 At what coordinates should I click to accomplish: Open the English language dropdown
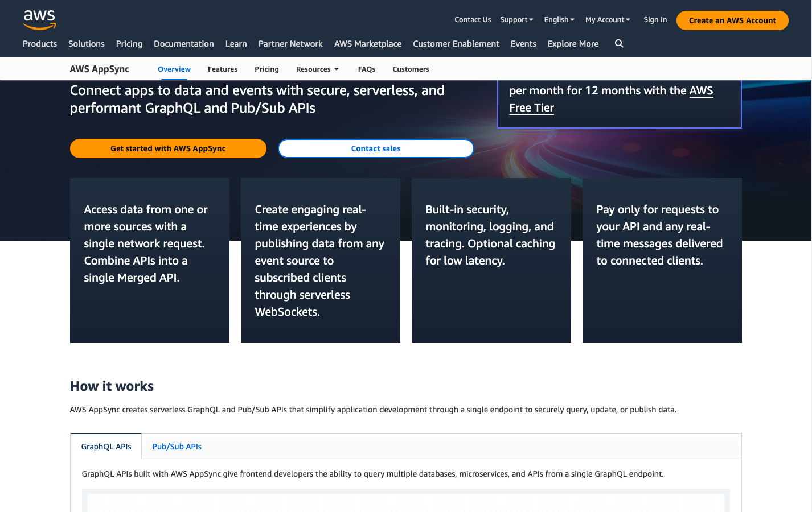click(559, 20)
